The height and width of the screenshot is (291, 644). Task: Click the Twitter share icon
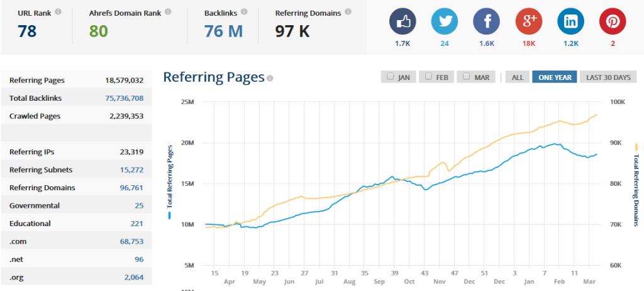pyautogui.click(x=445, y=22)
